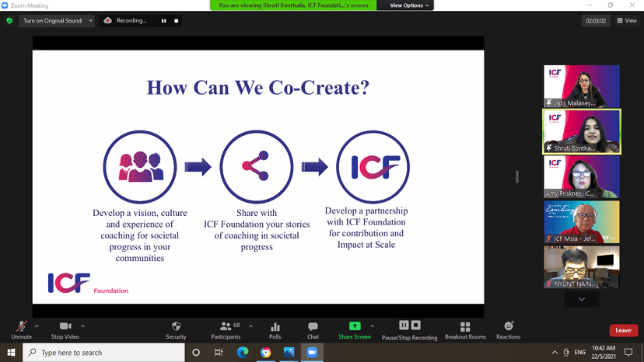Screen dimensions: 644x362
Task: Open the taskbar clock showing 10:42 AM
Action: click(604, 352)
